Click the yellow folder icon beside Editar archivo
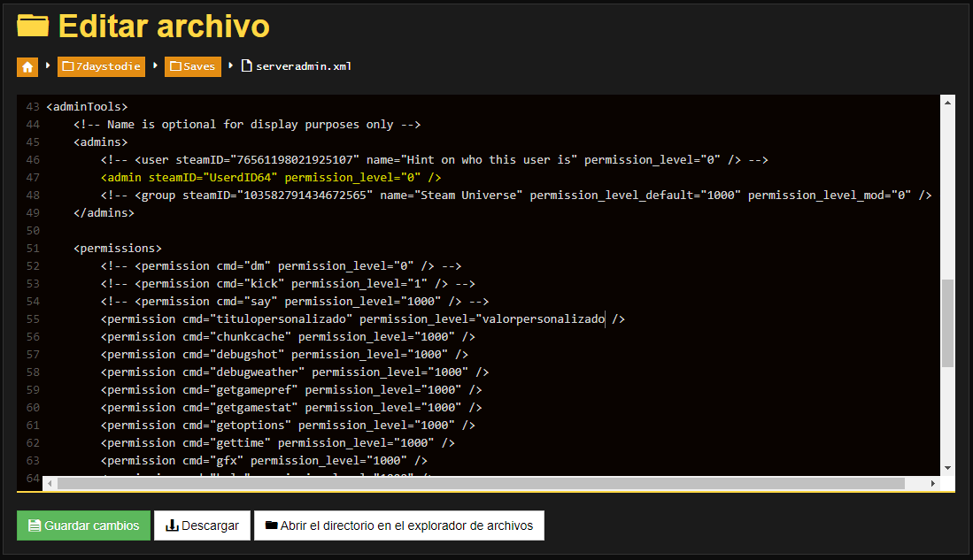Image resolution: width=973 pixels, height=560 pixels. coord(33,26)
